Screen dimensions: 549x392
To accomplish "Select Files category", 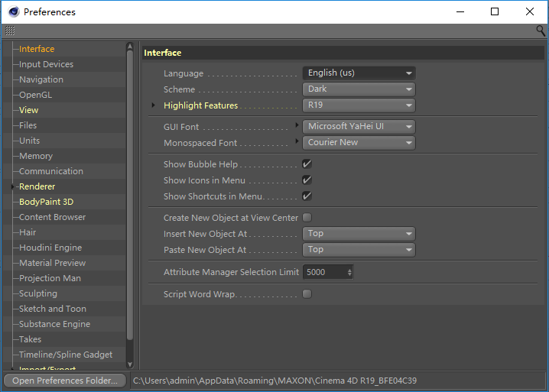I will tap(28, 125).
